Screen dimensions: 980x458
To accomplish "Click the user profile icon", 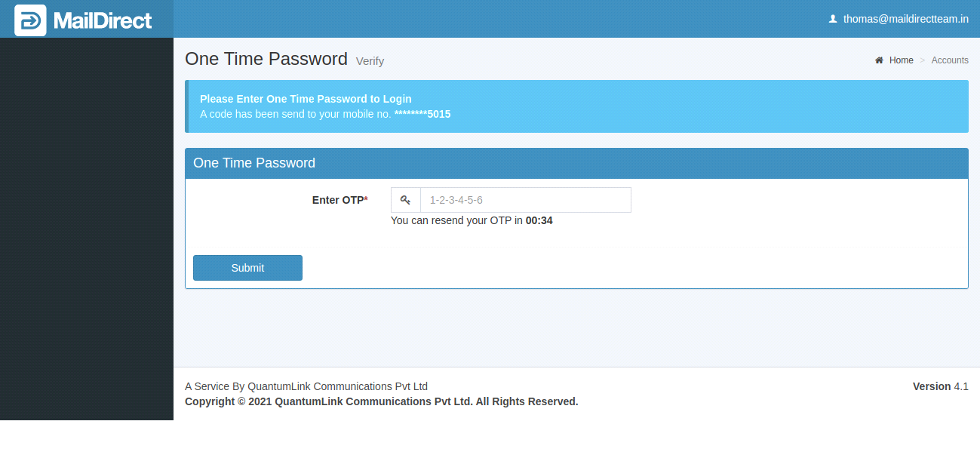I will 833,19.
